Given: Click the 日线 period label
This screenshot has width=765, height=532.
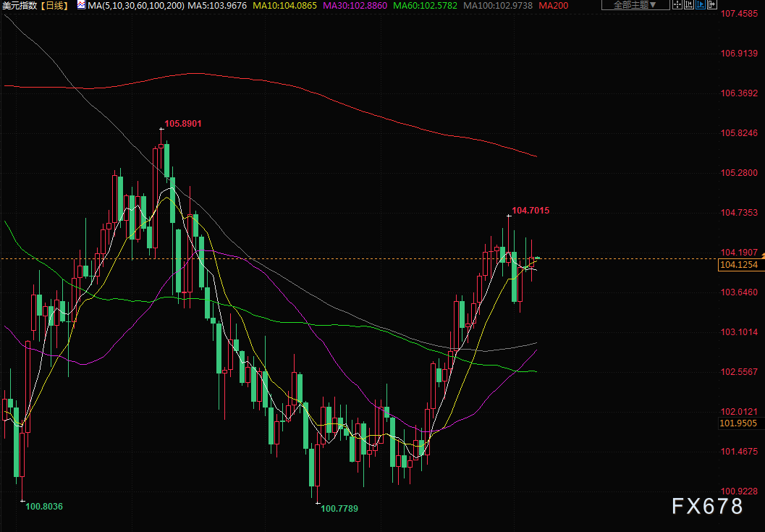Looking at the screenshot, I should click(54, 6).
